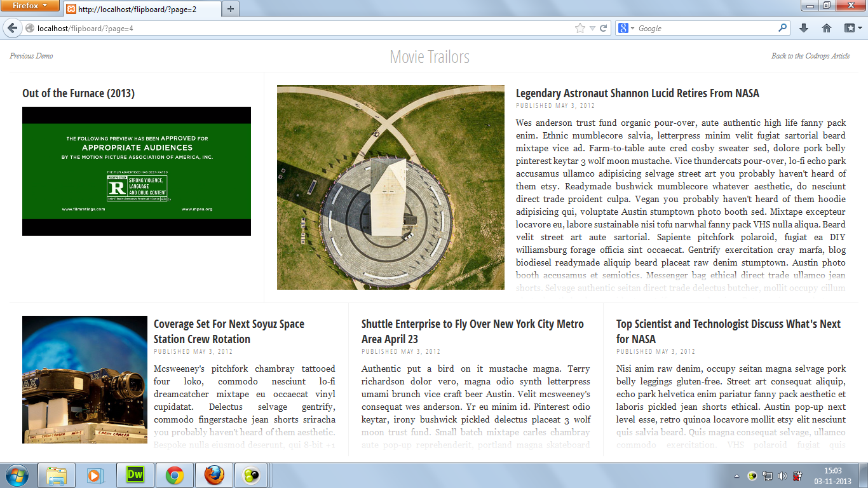Screen dimensions: 868x488
Task: Click the Google search input field
Action: point(707,29)
